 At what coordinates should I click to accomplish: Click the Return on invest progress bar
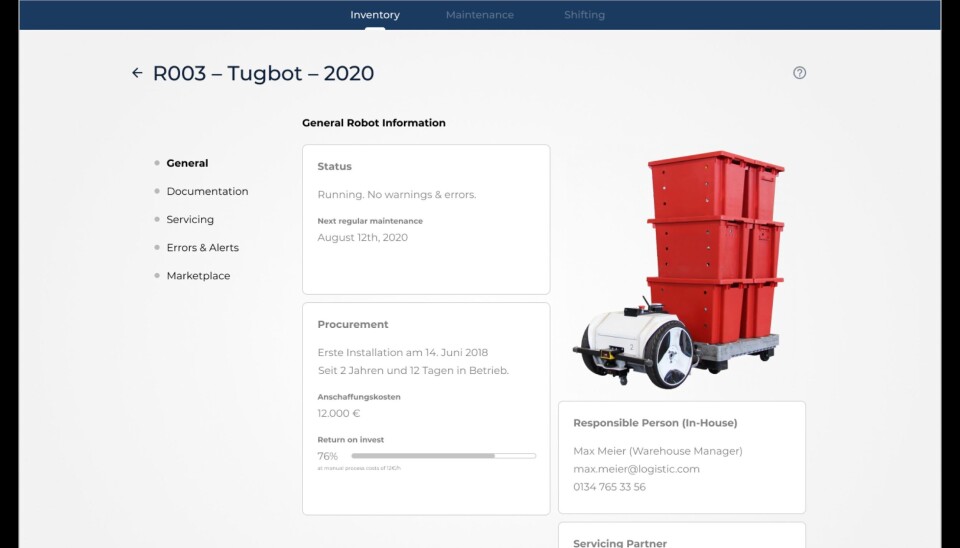(x=443, y=456)
